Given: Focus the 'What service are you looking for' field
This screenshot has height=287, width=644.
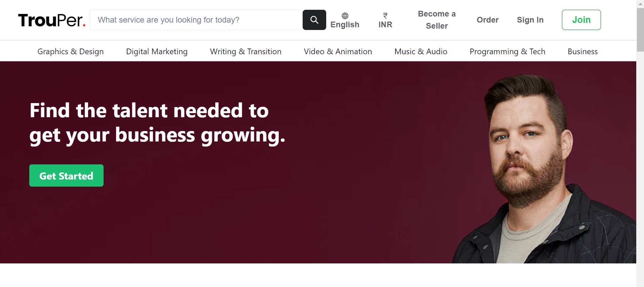Looking at the screenshot, I should pos(196,20).
